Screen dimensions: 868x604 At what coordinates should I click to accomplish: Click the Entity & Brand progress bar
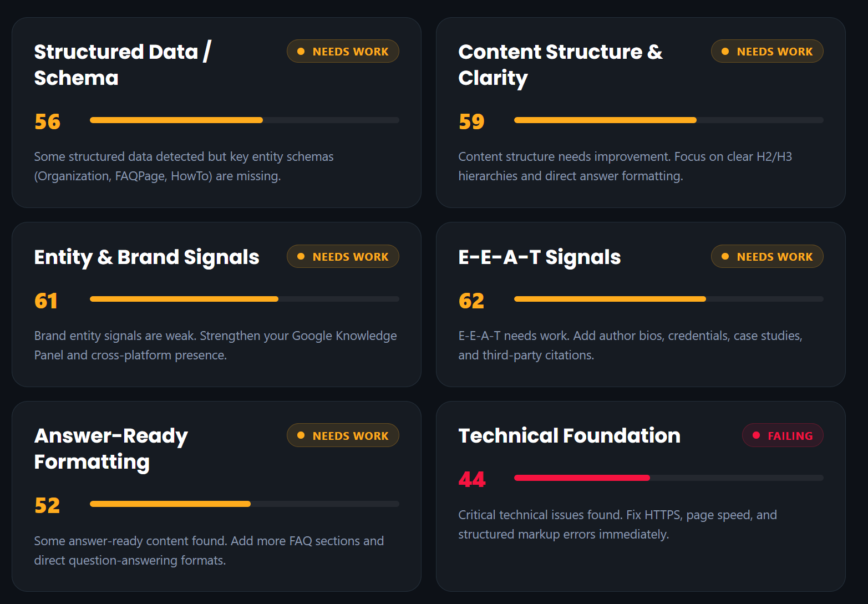(245, 299)
